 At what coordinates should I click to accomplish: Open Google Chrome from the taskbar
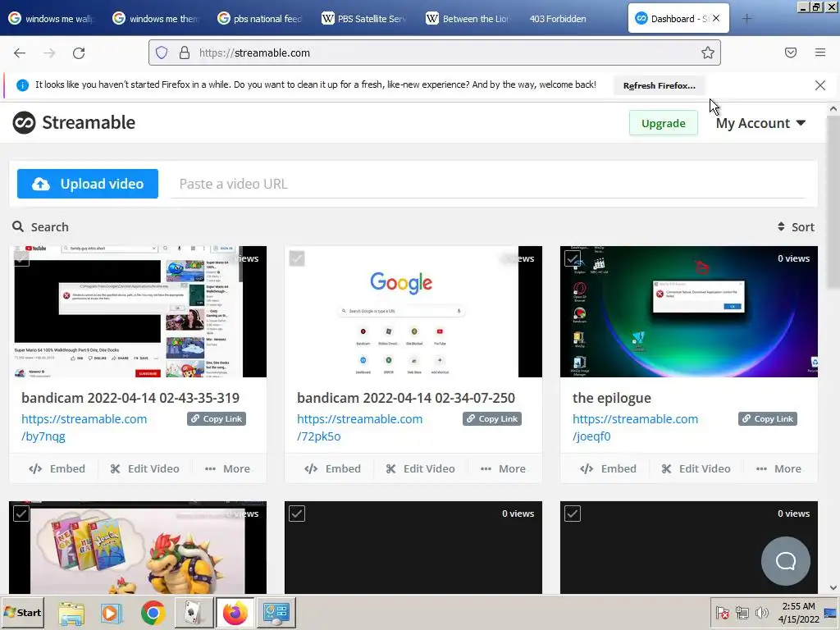point(153,613)
